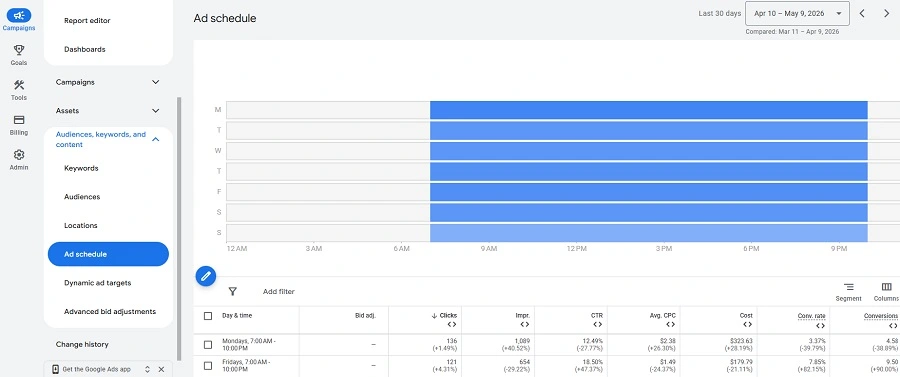Adjust Impr. column width arrows

coord(525,325)
